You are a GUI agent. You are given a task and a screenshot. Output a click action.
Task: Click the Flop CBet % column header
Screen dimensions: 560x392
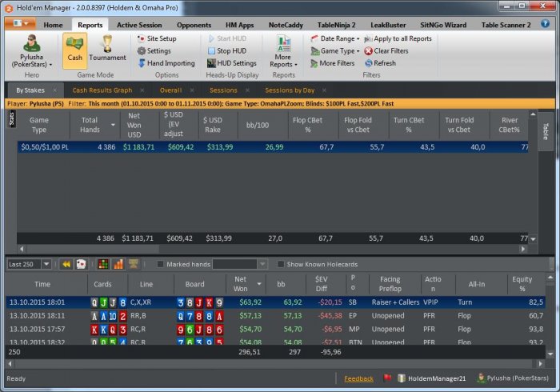point(313,125)
